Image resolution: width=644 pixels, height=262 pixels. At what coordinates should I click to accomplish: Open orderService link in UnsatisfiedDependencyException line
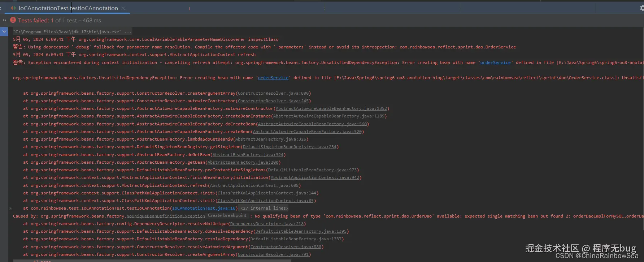[273, 78]
